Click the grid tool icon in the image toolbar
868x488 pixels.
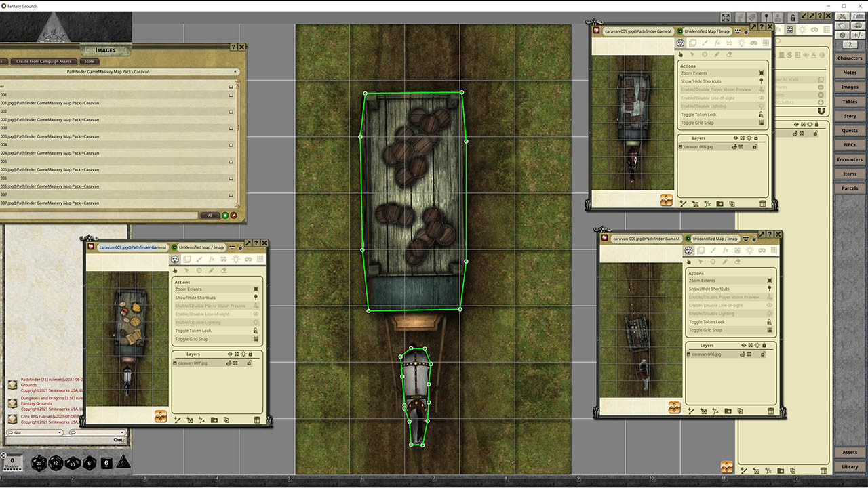260,258
